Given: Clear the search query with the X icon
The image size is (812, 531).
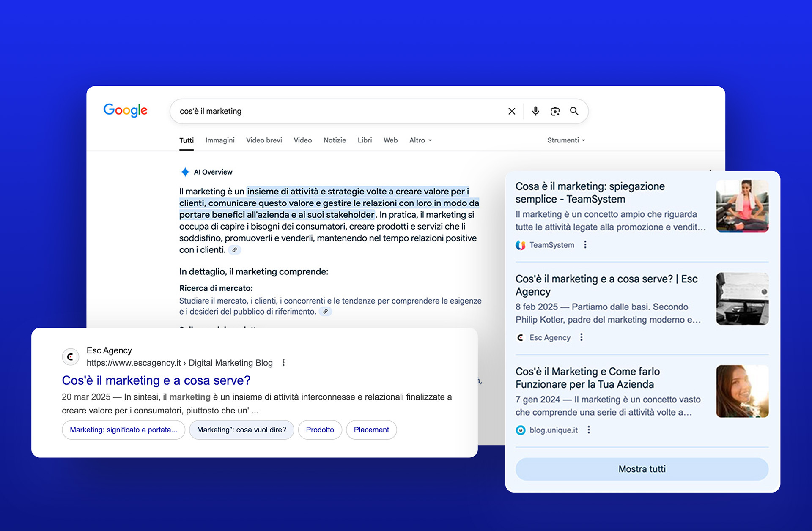Looking at the screenshot, I should pos(512,111).
